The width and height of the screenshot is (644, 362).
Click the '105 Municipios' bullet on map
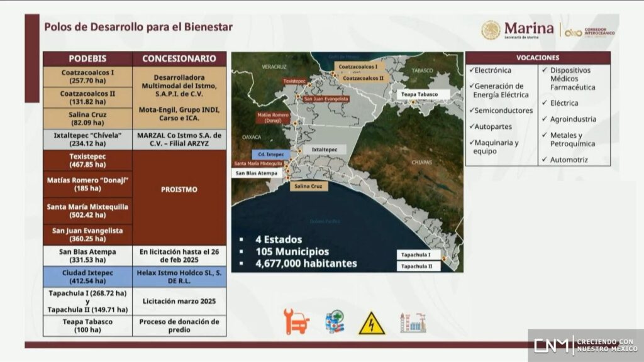click(x=292, y=251)
